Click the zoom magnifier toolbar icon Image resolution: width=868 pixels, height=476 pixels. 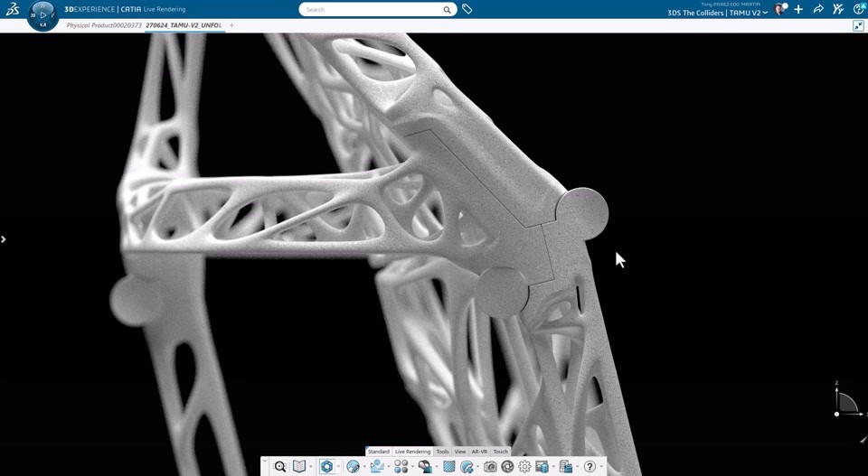point(280,467)
